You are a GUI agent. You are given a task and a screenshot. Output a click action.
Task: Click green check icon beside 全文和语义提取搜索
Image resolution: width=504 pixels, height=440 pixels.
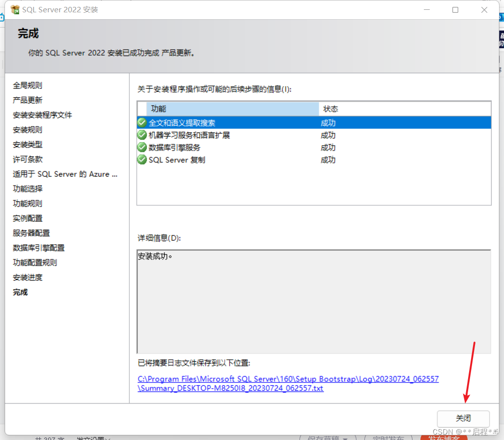(142, 123)
